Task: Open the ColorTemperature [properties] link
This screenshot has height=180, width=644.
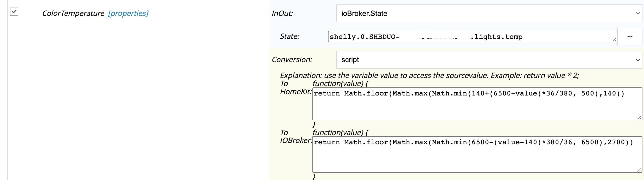Action: tap(128, 13)
